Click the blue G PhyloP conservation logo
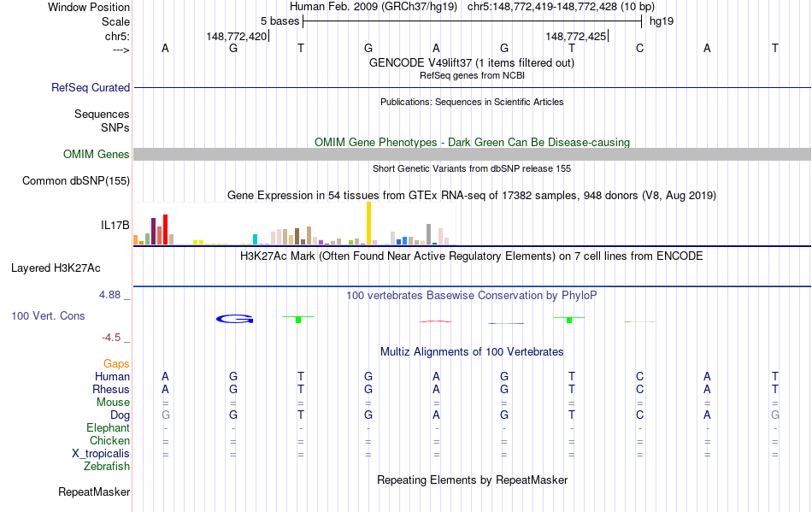Screen dimensions: 812x512 click(x=234, y=319)
